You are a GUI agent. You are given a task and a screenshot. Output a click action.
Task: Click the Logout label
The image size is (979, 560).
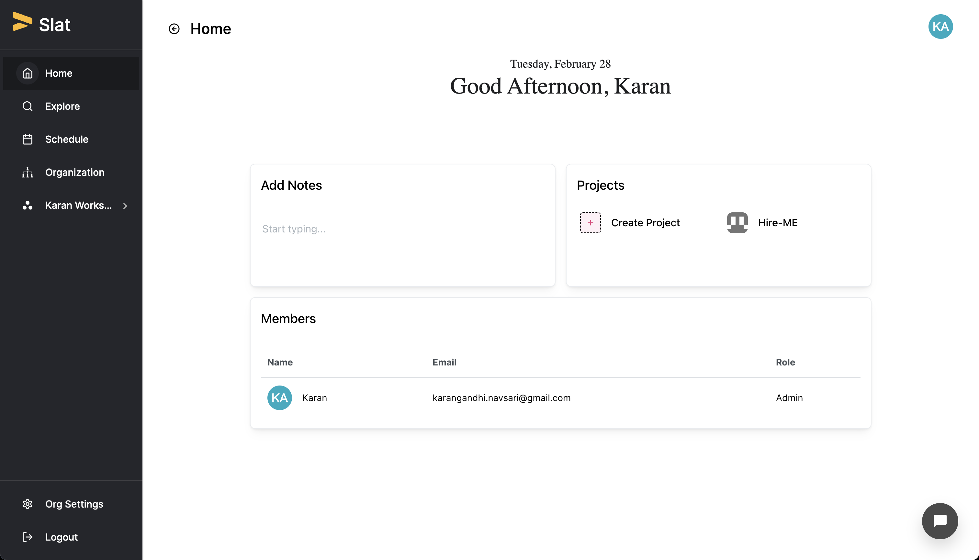(62, 537)
